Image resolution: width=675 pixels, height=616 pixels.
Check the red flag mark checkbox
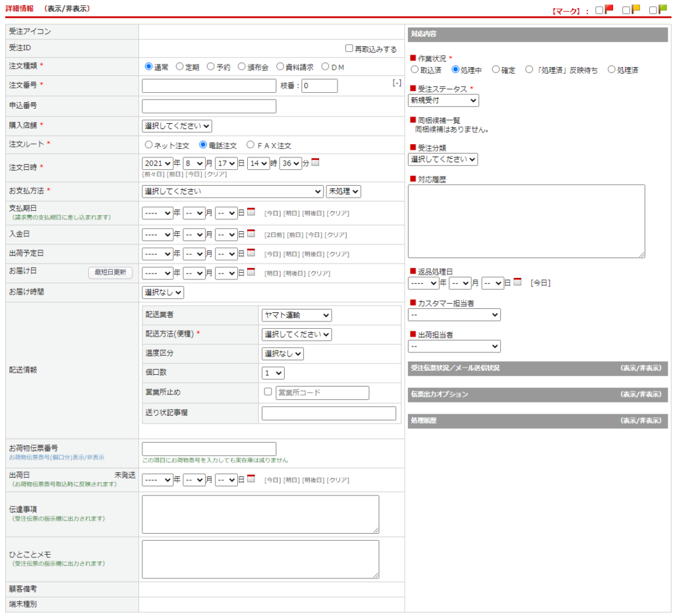tap(599, 10)
